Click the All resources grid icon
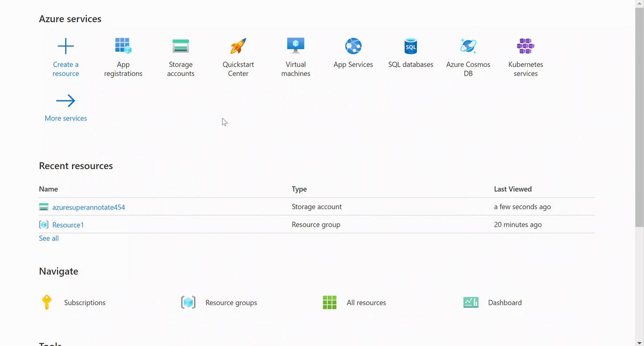The width and height of the screenshot is (644, 346). [329, 302]
